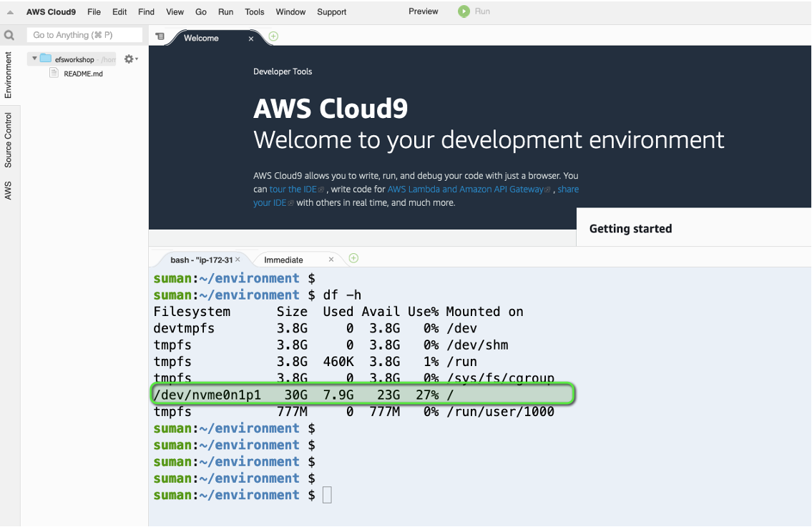Viewport: 812px width, 527px height.
Task: Open the View menu
Action: [x=175, y=12]
